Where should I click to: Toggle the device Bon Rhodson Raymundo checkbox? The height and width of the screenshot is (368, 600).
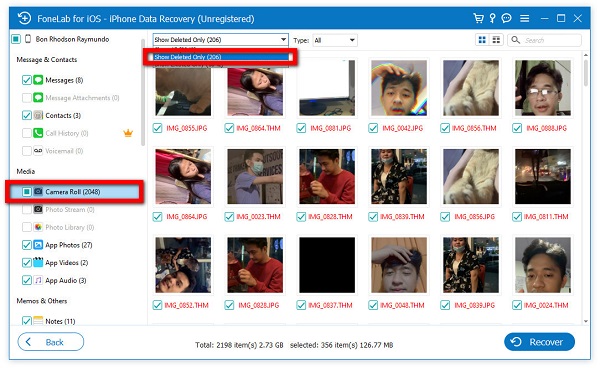click(16, 39)
